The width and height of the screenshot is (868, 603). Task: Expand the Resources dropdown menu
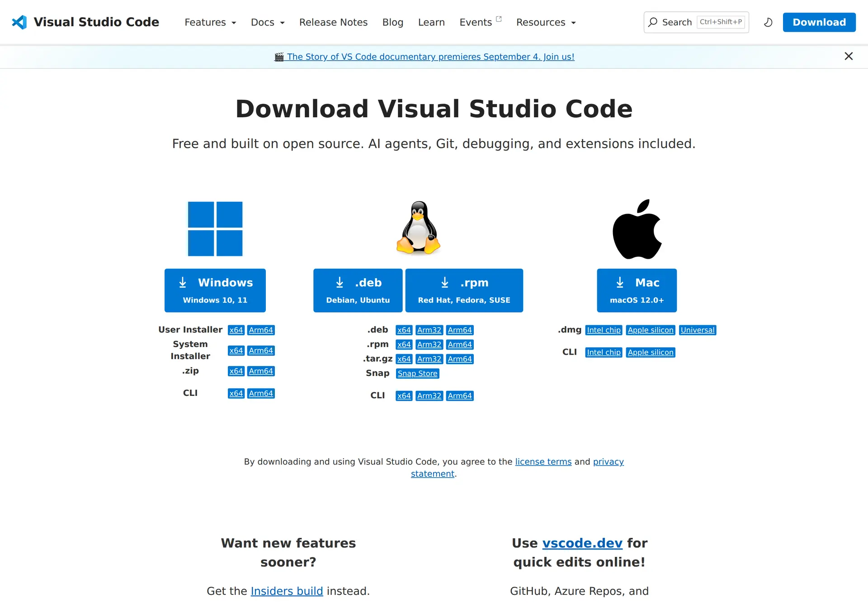[546, 22]
